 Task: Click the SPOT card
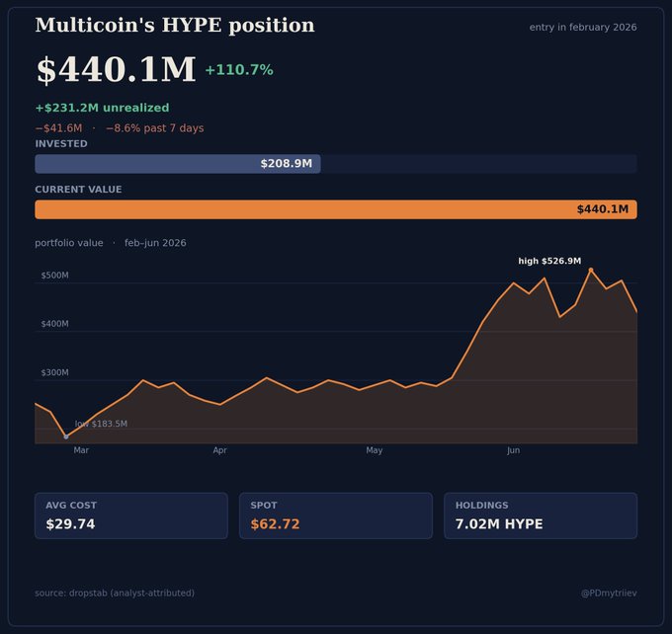tap(336, 515)
